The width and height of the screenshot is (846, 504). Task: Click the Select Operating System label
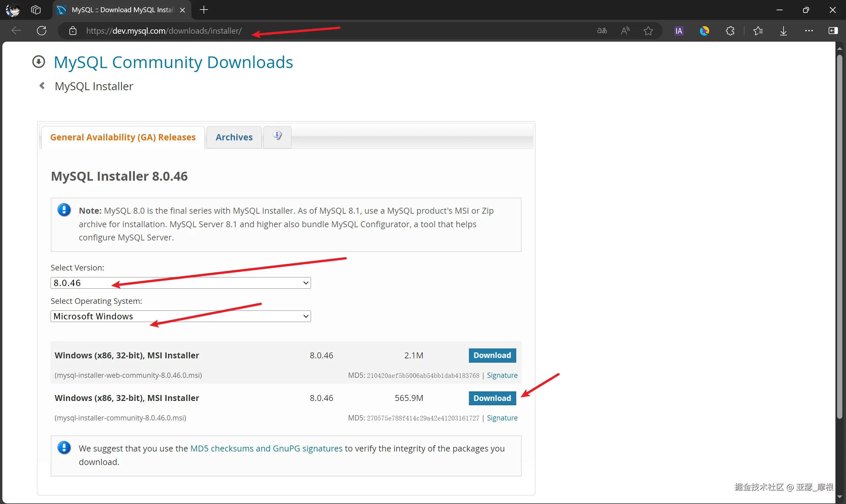(96, 301)
